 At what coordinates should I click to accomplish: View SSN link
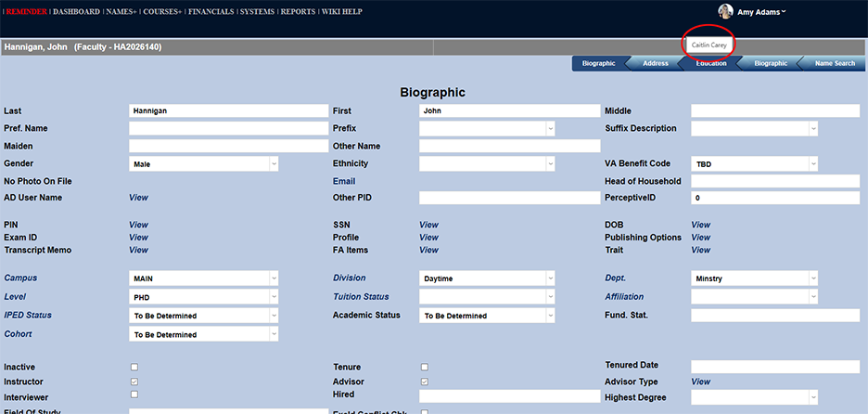click(x=428, y=225)
